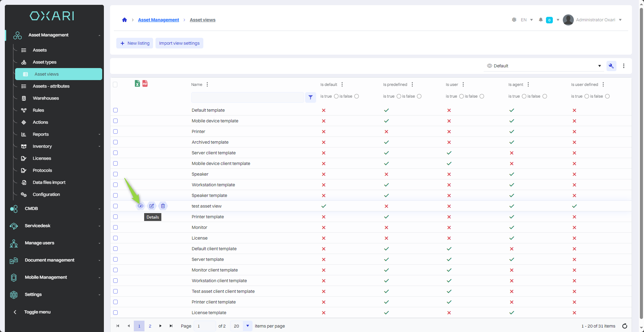Open the wrench view settings tool
644x332 pixels.
(x=611, y=66)
